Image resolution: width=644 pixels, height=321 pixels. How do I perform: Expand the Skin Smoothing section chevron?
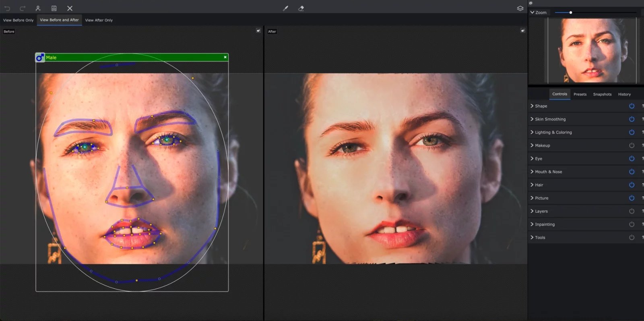532,119
